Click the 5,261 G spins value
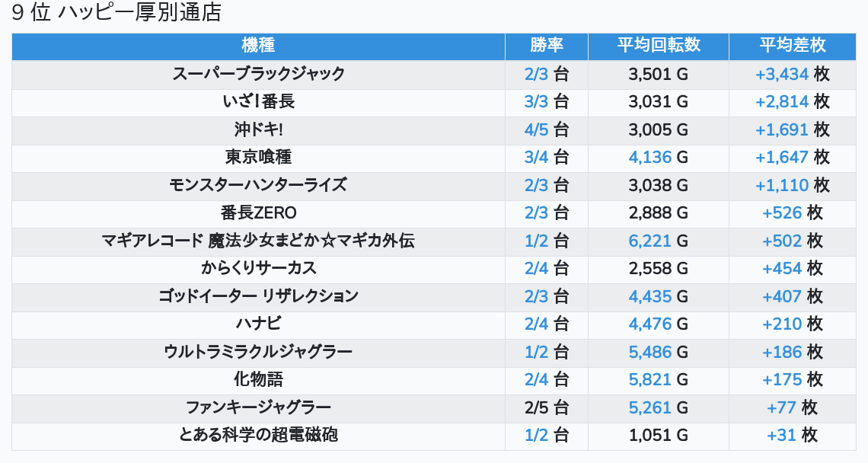The height and width of the screenshot is (463, 868). (650, 407)
